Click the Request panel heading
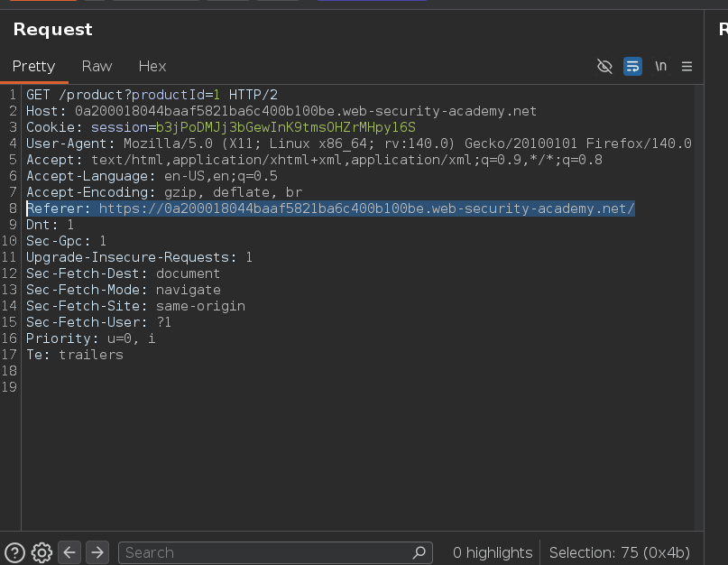728x565 pixels. [53, 29]
